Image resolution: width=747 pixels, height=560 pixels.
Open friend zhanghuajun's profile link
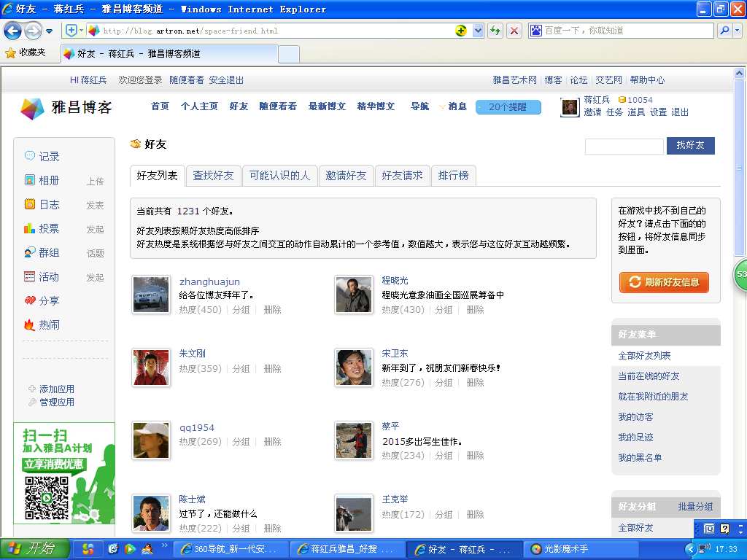point(209,281)
